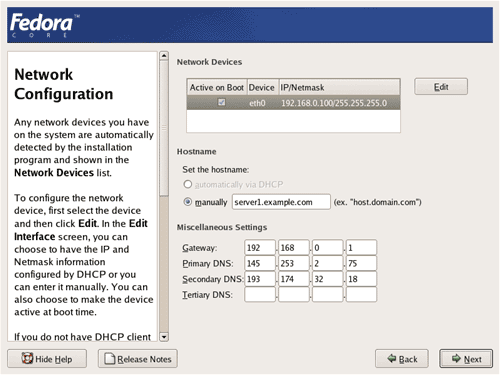This screenshot has height=375, width=500.
Task: Click the Primary DNS label
Action: tap(208, 264)
